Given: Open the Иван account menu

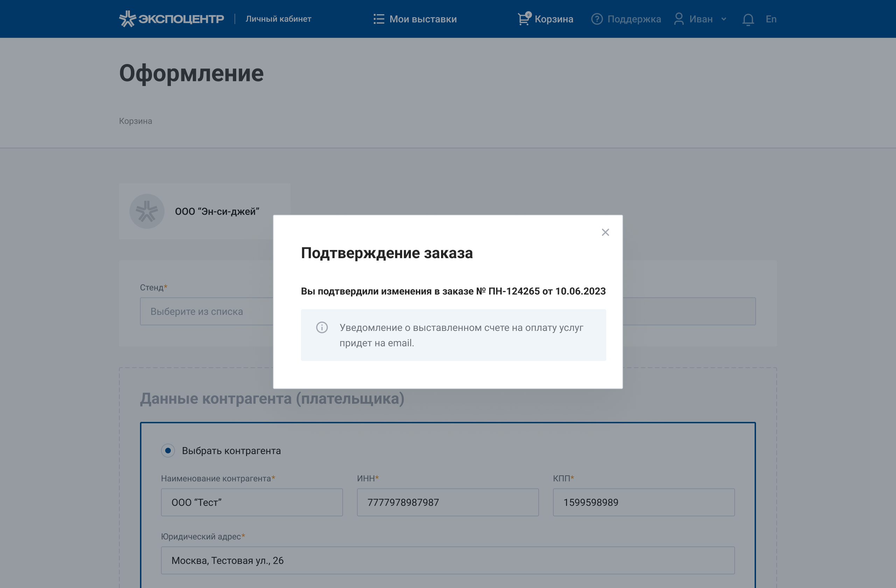Looking at the screenshot, I should [701, 19].
